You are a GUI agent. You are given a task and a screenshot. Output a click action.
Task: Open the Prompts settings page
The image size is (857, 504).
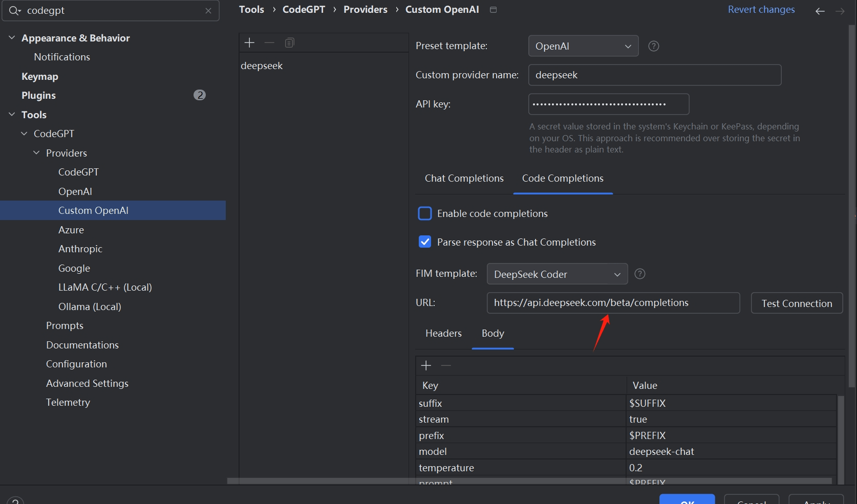[x=65, y=325]
